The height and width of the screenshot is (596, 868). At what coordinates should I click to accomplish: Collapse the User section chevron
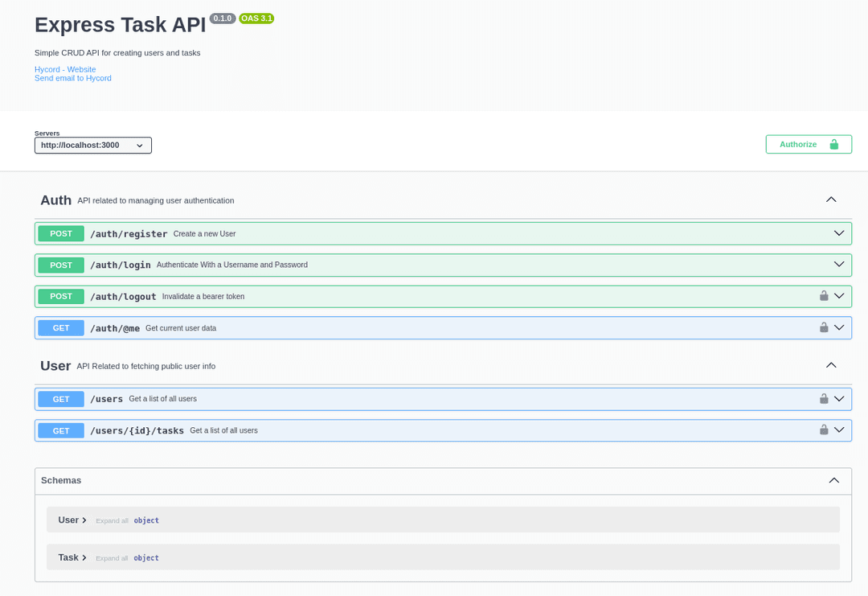click(831, 365)
